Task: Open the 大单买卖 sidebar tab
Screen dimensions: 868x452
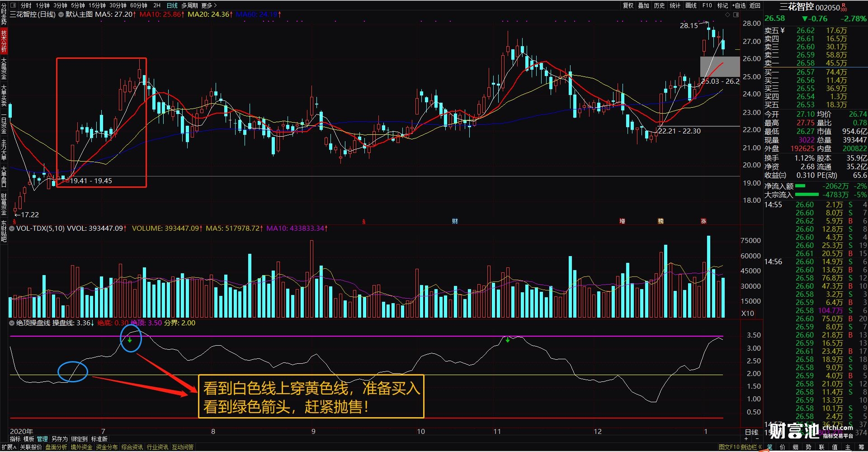Action: pos(4,95)
